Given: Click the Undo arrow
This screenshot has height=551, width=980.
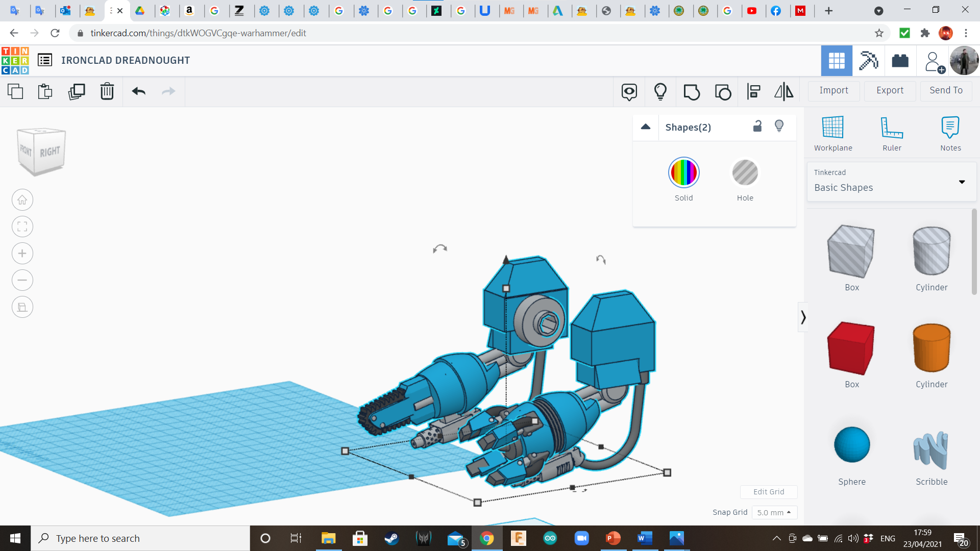Looking at the screenshot, I should [139, 92].
